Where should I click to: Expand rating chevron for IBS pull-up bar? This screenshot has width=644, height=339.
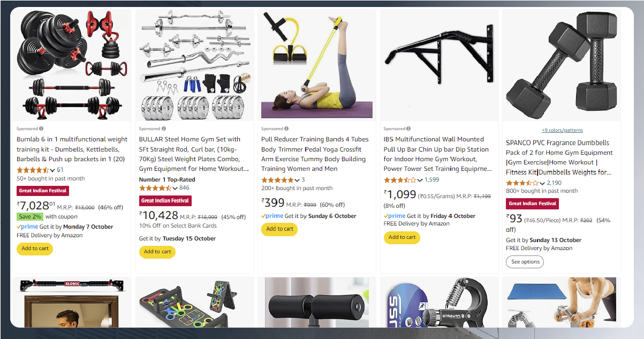(x=420, y=180)
